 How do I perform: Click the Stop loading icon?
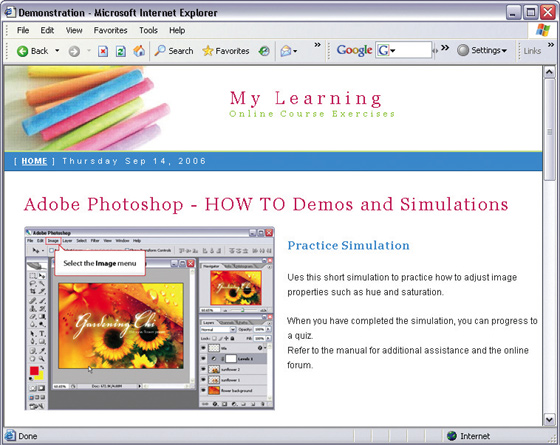pyautogui.click(x=103, y=51)
